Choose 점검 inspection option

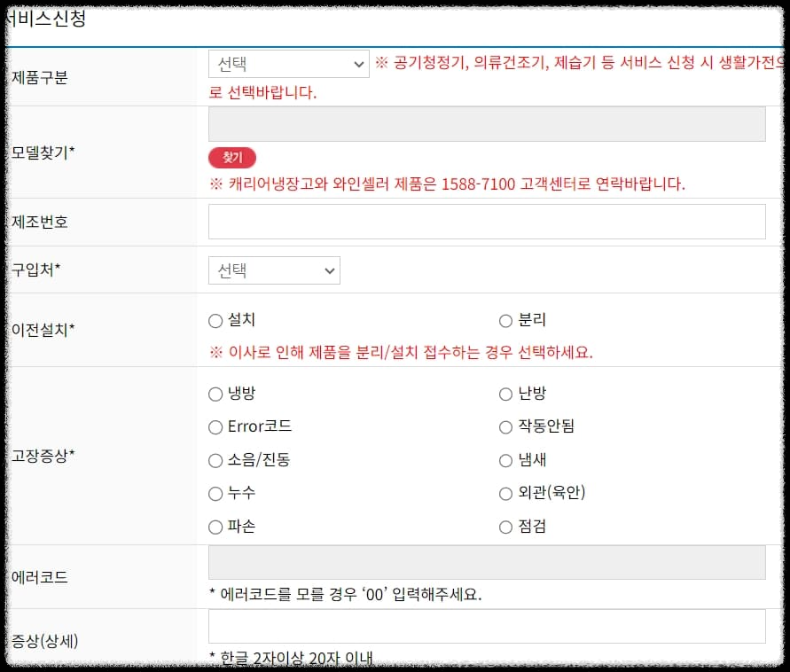pos(505,527)
